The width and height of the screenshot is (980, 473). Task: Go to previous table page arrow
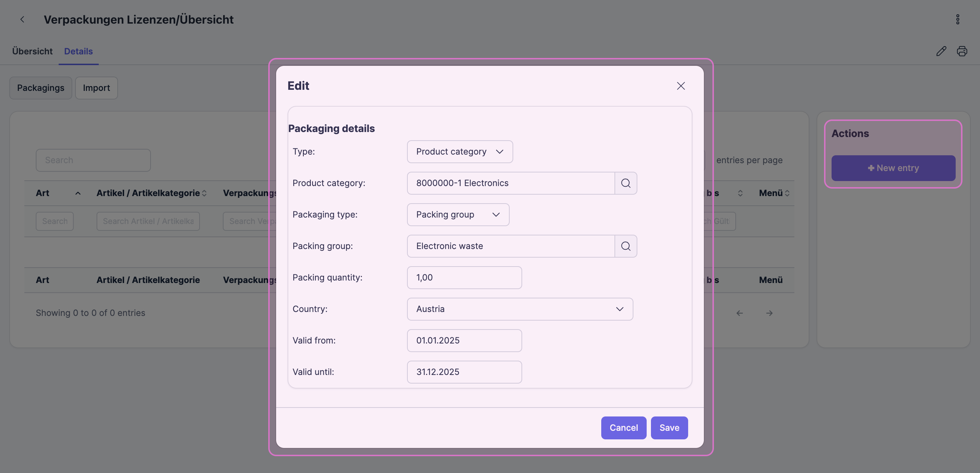(x=740, y=313)
